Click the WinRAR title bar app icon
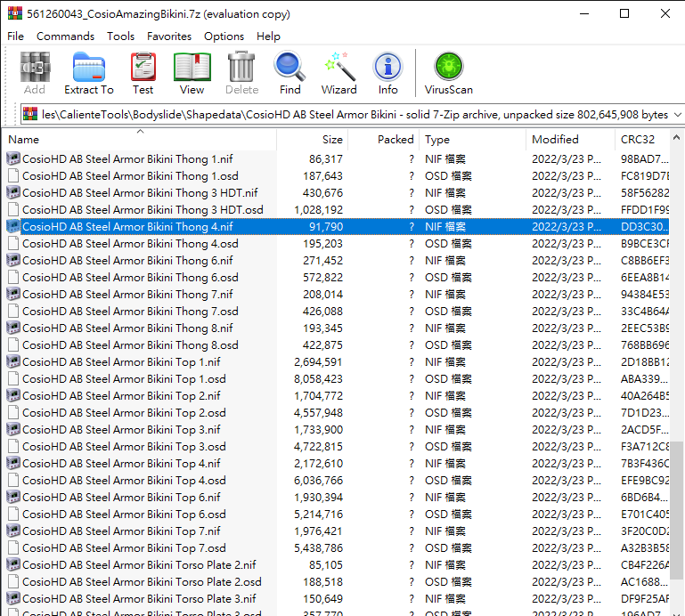This screenshot has width=685, height=616. pos(15,12)
